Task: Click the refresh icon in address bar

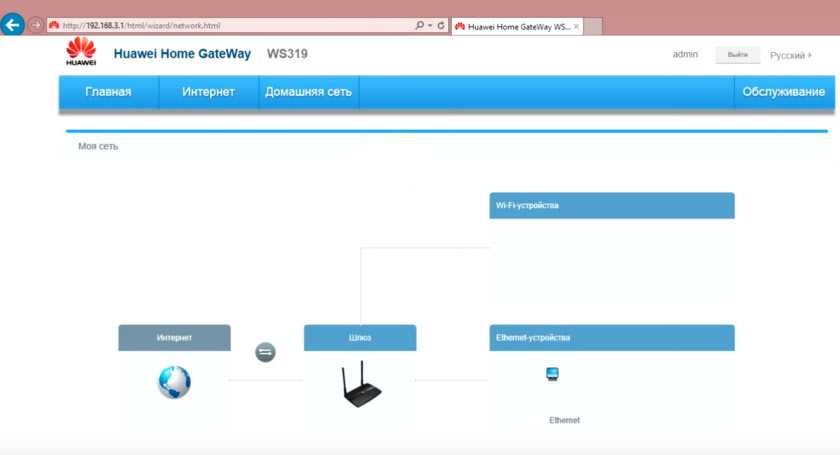Action: click(x=441, y=26)
